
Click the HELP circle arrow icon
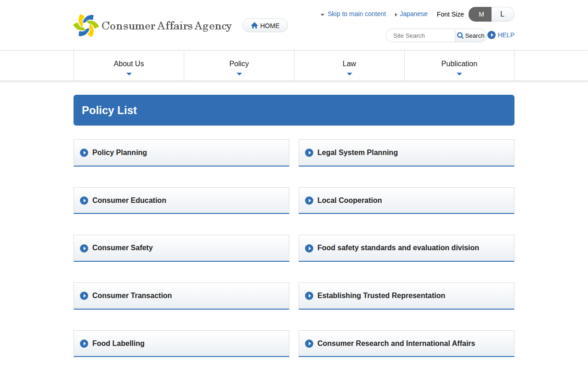coord(492,35)
